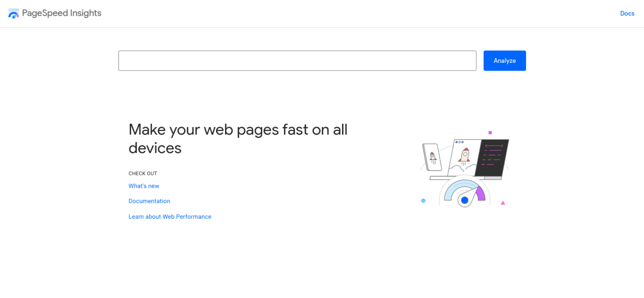
Task: Click the CHECK OUT section label
Action: [x=143, y=173]
